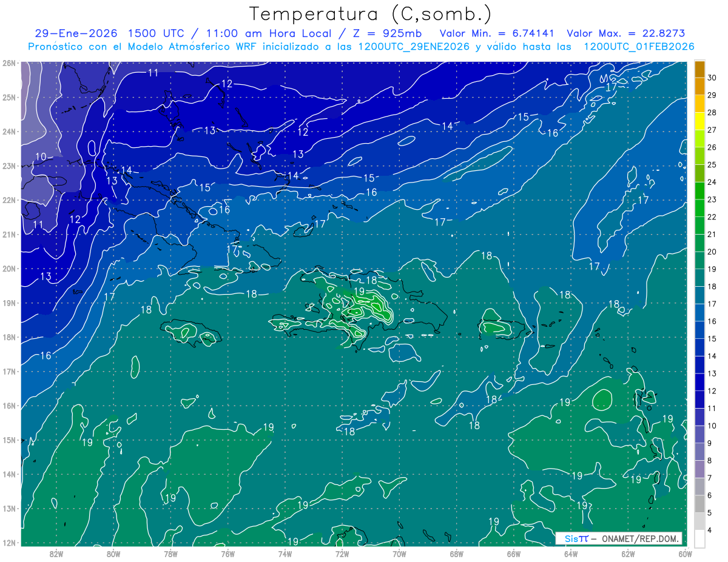This screenshot has width=728, height=562.
Task: Click the "20" label on the color legend
Action: [712, 252]
